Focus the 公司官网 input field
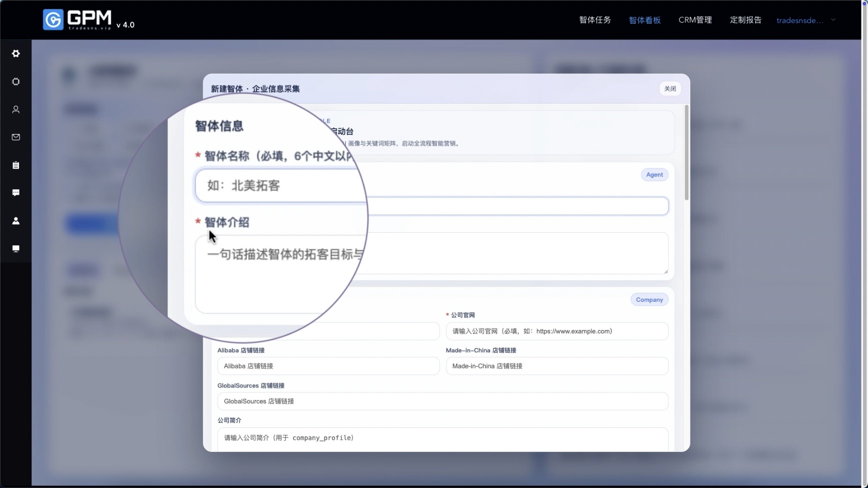868x488 pixels. (557, 331)
